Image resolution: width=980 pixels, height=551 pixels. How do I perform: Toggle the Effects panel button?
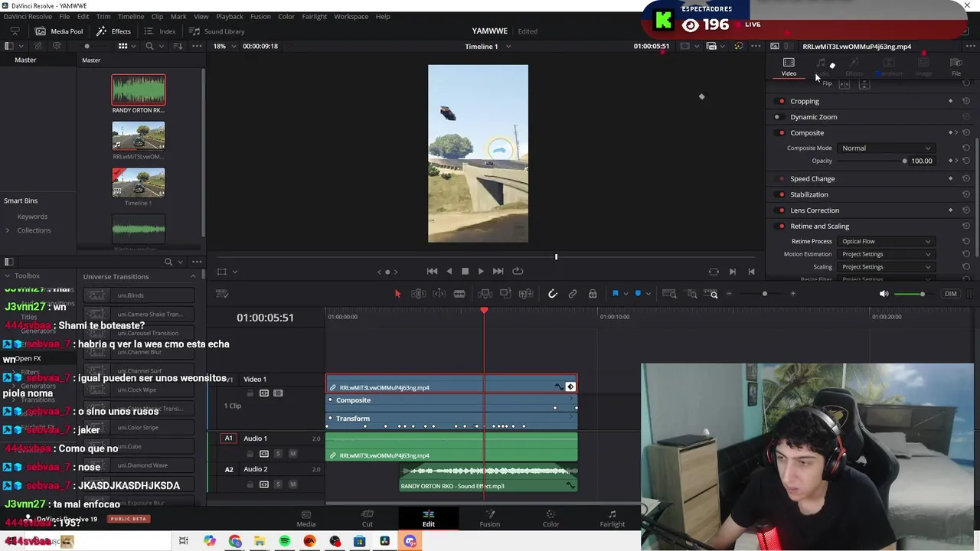point(113,31)
